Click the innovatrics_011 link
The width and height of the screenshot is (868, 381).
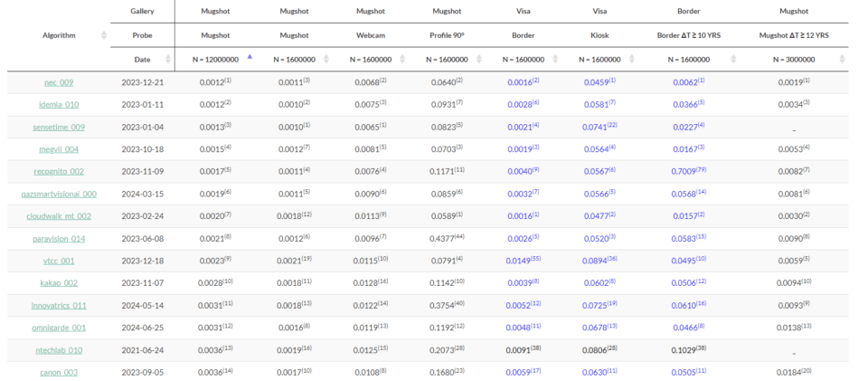58,305
